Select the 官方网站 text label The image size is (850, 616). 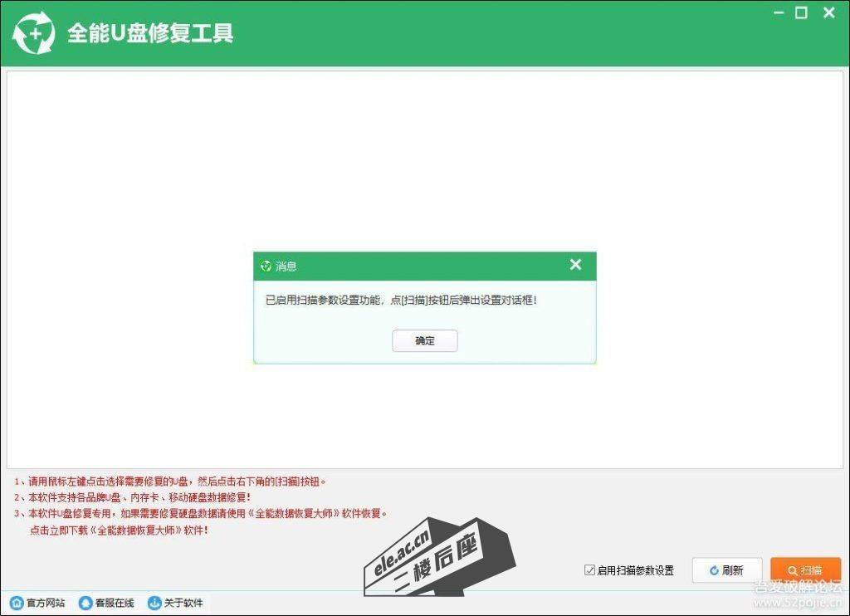click(x=46, y=603)
